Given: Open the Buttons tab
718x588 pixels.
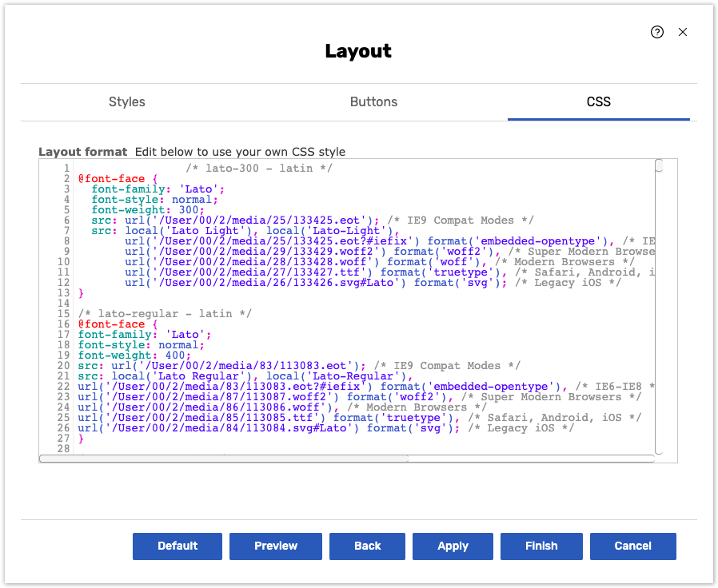Looking at the screenshot, I should [373, 101].
